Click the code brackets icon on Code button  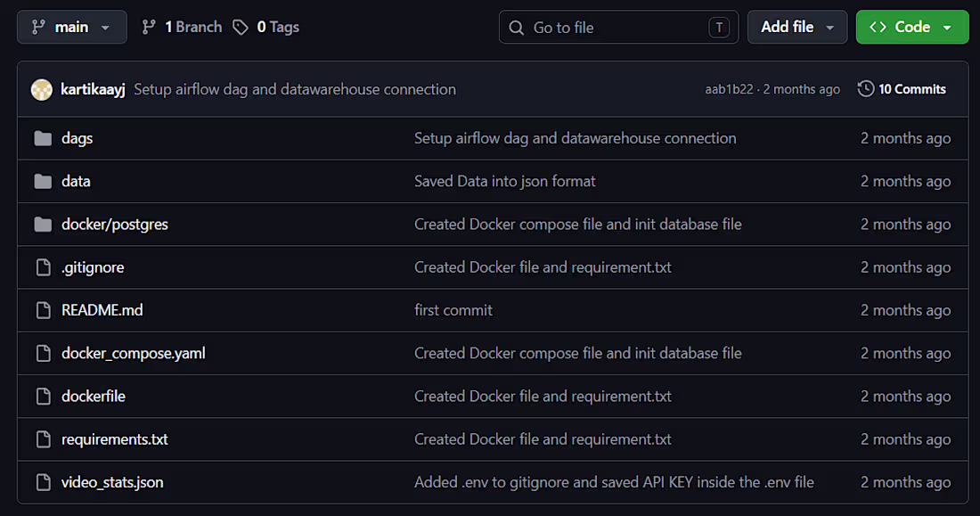click(x=878, y=27)
